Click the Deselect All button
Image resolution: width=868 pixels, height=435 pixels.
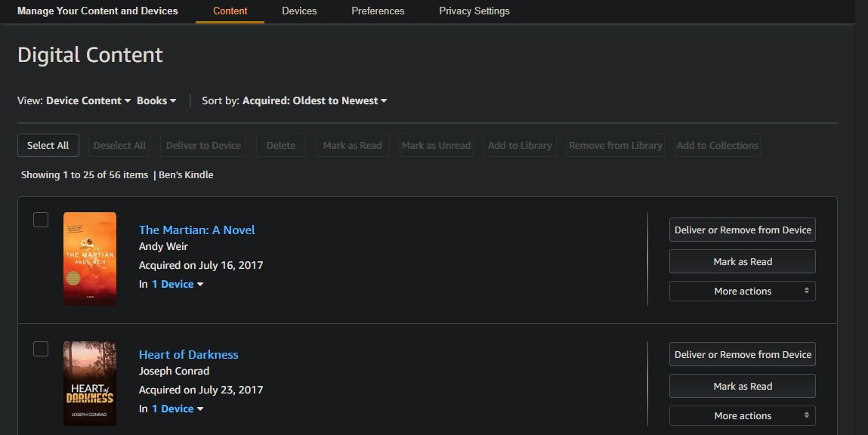tap(119, 146)
